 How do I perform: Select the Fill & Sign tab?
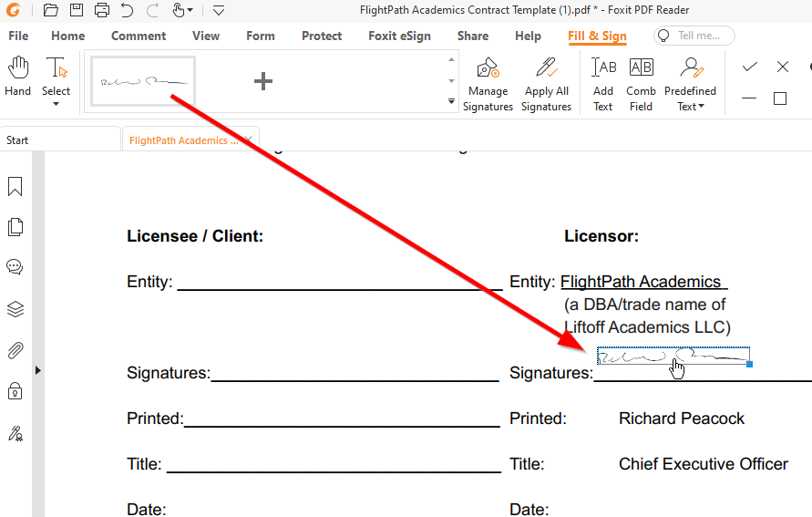click(597, 36)
